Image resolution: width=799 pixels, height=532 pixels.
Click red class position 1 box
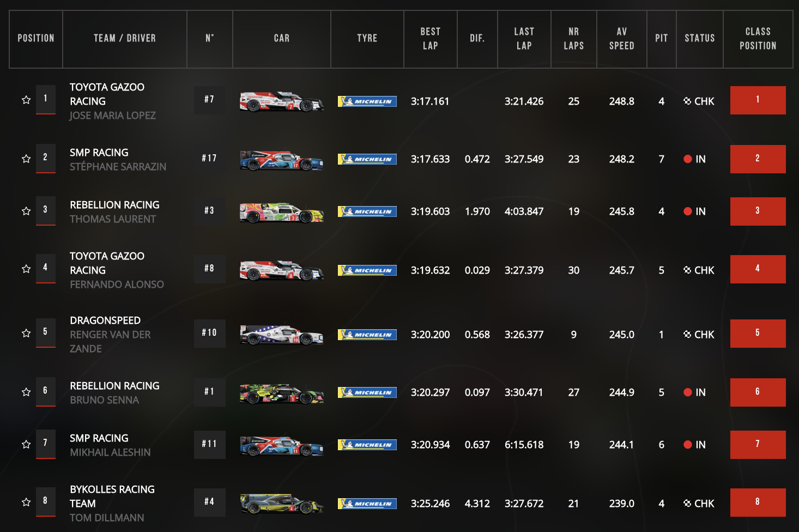click(x=758, y=100)
